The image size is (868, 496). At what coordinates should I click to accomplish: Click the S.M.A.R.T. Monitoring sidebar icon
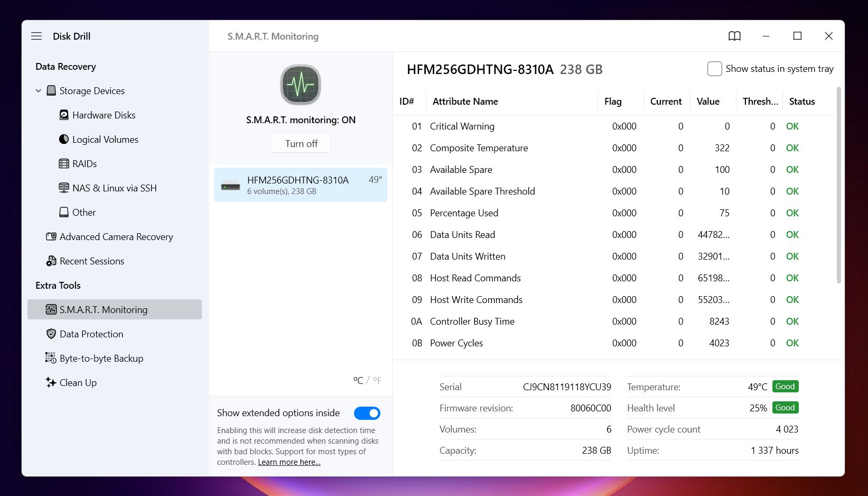(x=51, y=309)
